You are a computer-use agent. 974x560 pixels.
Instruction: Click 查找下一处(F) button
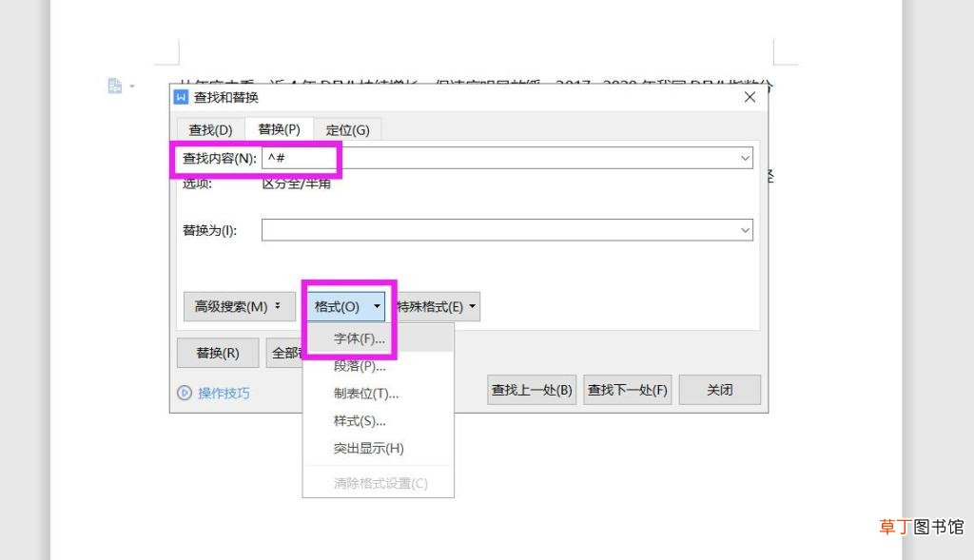pos(628,390)
